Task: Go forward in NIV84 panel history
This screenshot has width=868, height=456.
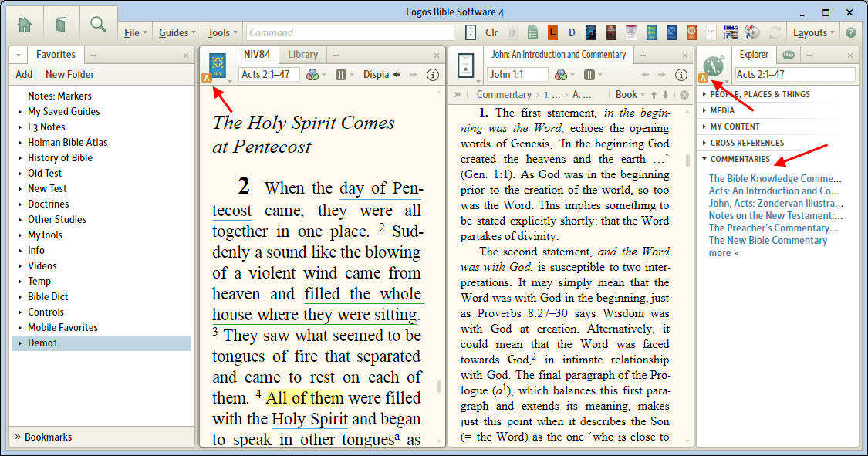Action: [414, 75]
